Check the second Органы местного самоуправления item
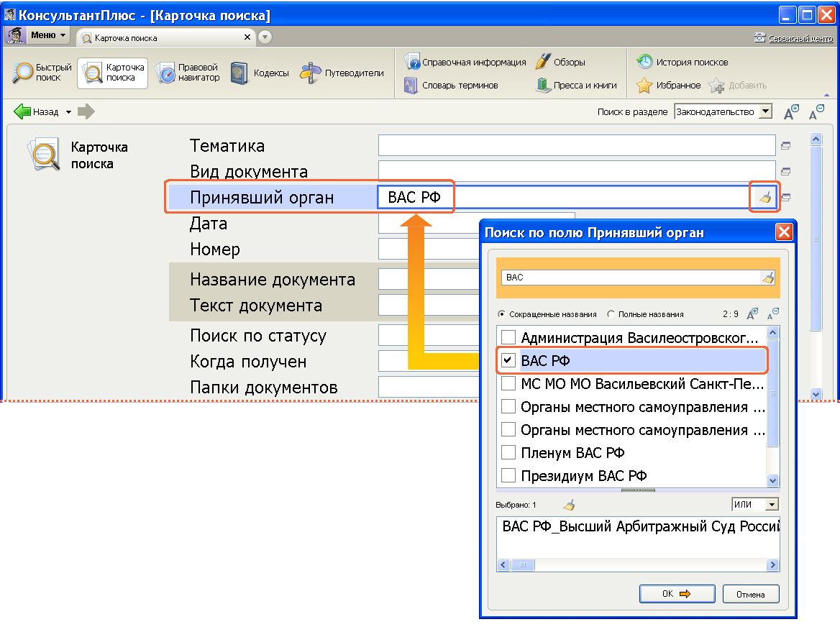840x627 pixels. click(508, 429)
